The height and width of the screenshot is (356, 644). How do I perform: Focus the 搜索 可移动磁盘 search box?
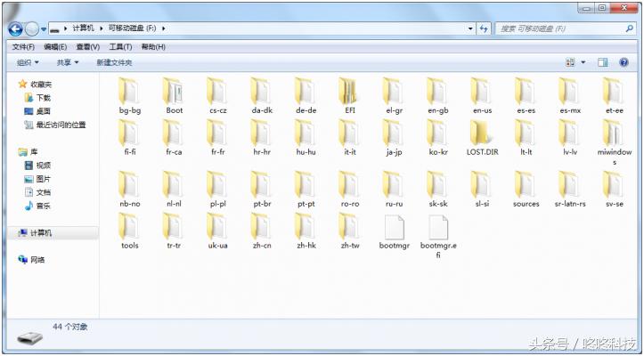tap(566, 28)
